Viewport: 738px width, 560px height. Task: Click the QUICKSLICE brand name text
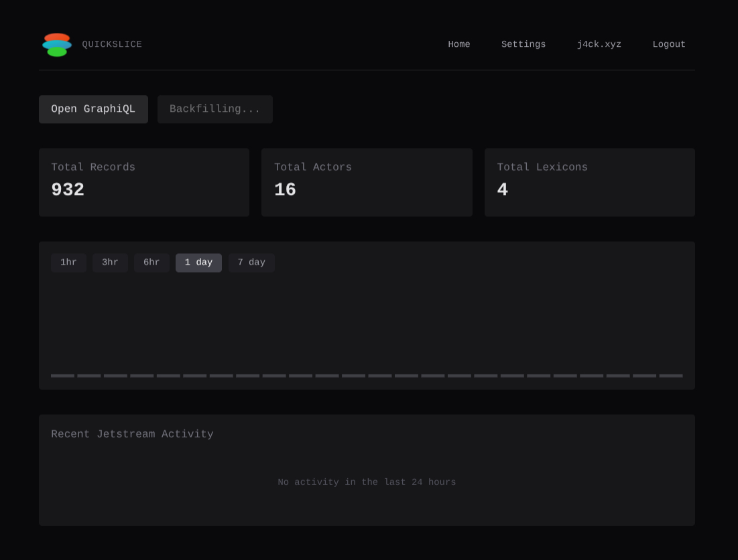tap(112, 45)
